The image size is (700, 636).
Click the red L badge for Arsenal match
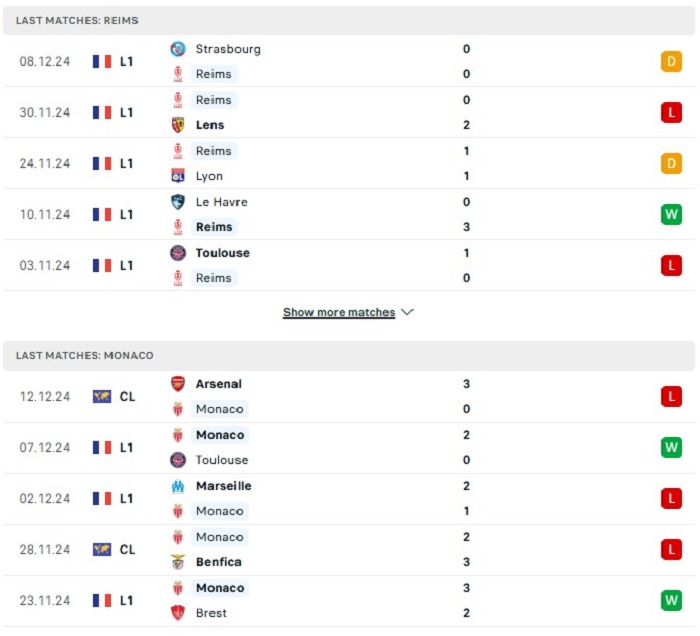click(x=671, y=396)
